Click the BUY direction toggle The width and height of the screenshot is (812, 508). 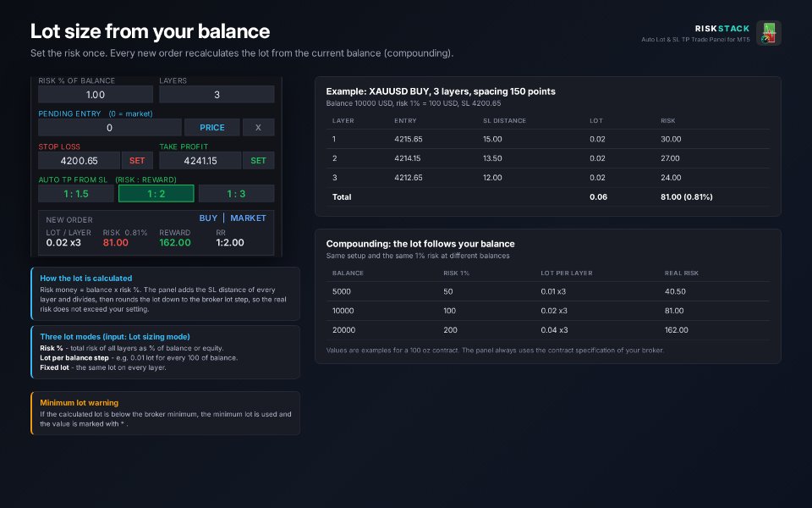(x=208, y=218)
